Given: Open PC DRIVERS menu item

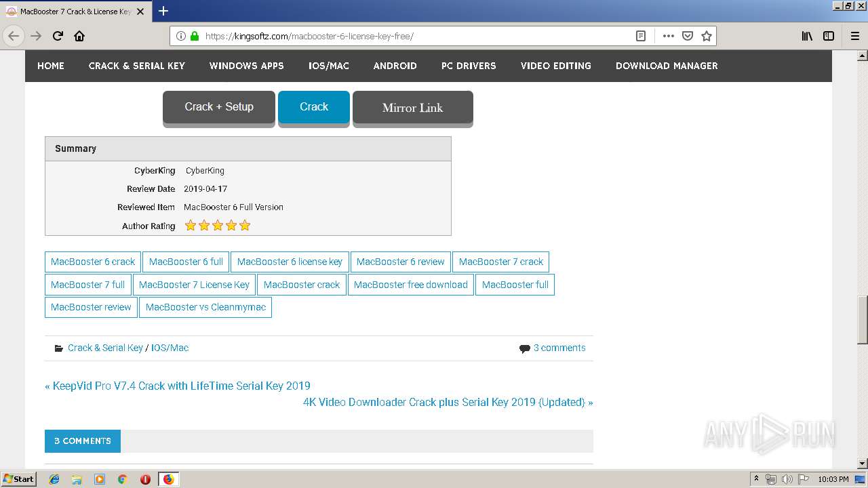Looking at the screenshot, I should [469, 66].
